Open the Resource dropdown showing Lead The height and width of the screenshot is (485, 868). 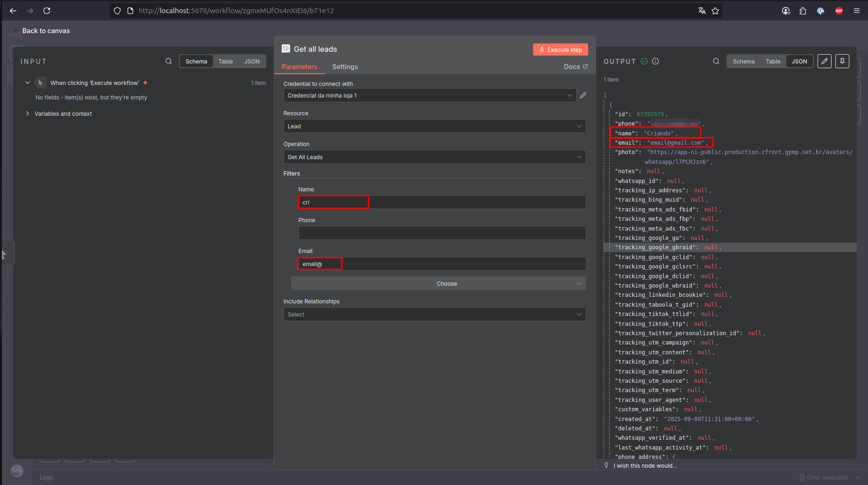pyautogui.click(x=434, y=126)
